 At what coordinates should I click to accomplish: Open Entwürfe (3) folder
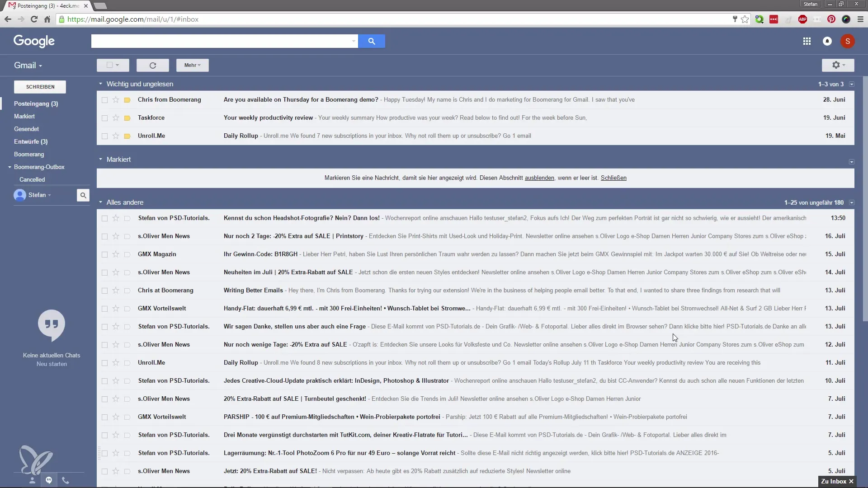(31, 141)
